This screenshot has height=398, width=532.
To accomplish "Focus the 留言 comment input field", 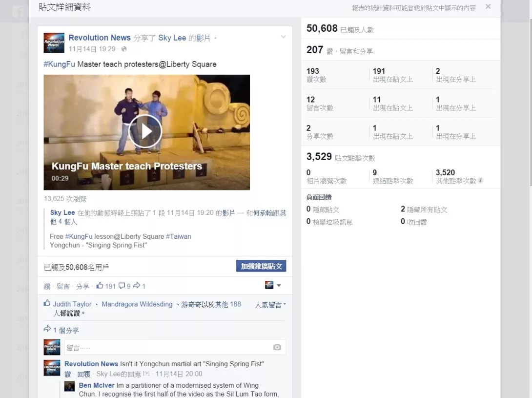I will click(x=175, y=347).
